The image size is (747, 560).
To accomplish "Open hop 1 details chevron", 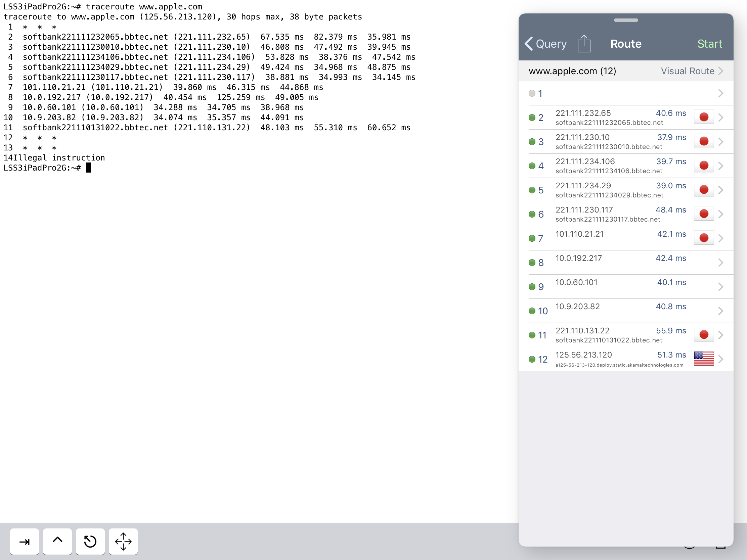I will point(720,94).
